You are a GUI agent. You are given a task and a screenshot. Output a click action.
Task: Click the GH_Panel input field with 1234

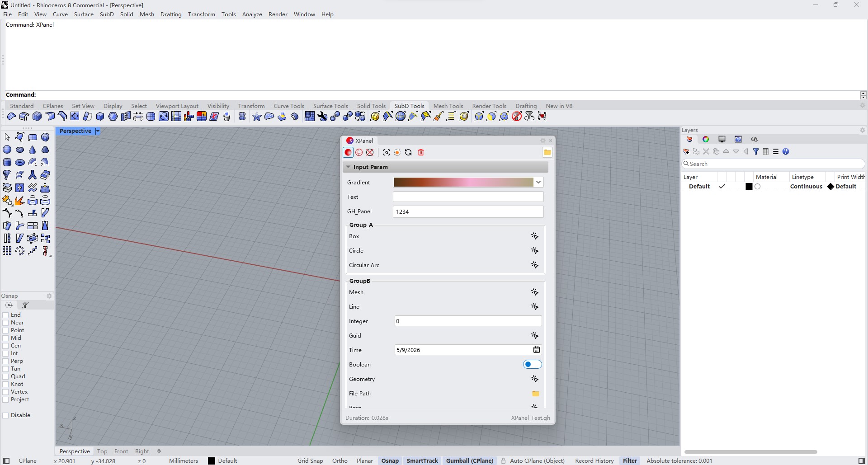(468, 211)
